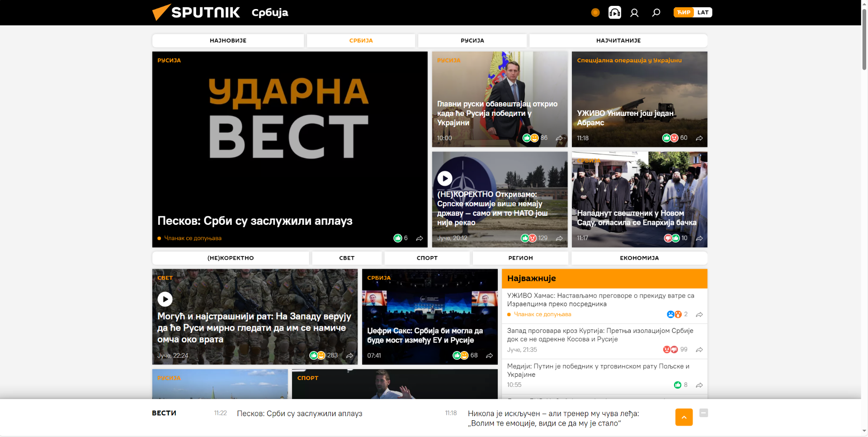Open ticker item 'Песков: Срби су заслужили аплауз'
Image resolution: width=868 pixels, height=437 pixels.
300,413
